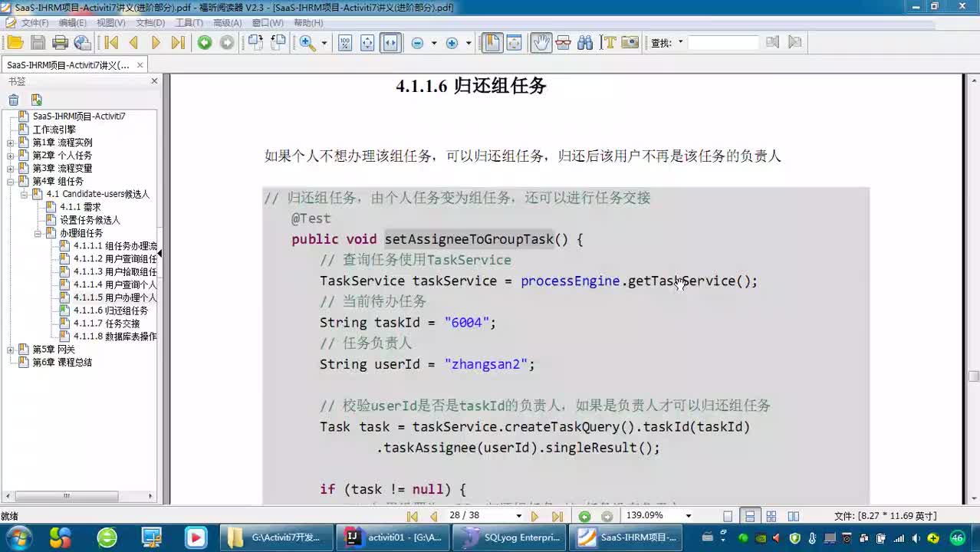Select single page layout icon
This screenshot has height=552, width=980.
[x=728, y=516]
